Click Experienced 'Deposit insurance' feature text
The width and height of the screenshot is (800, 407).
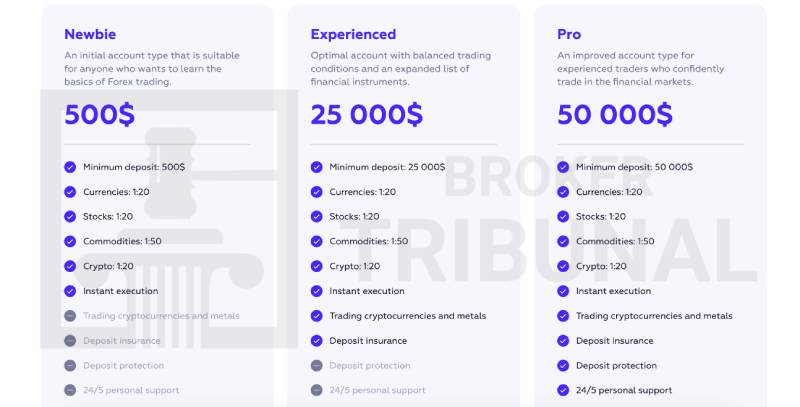[x=368, y=341]
